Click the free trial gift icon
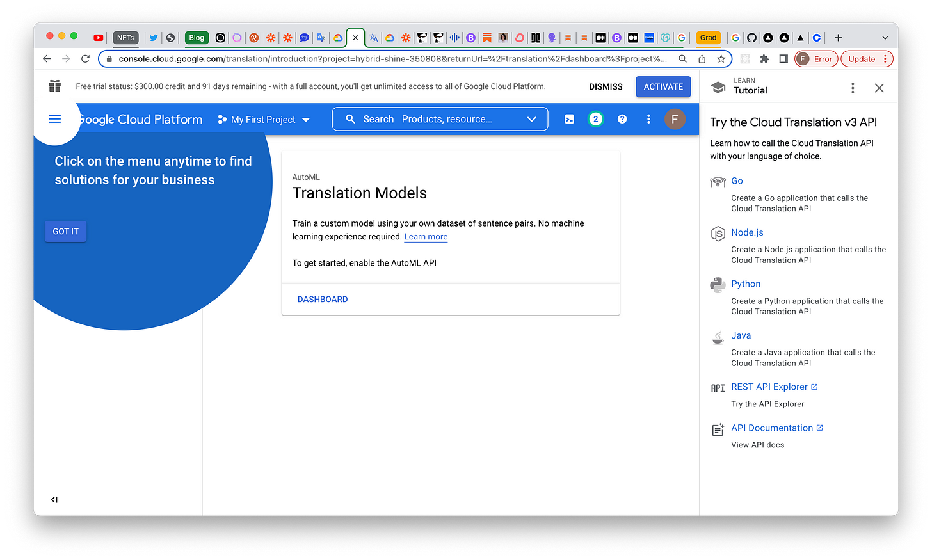Viewport: 932px width, 560px height. tap(55, 86)
